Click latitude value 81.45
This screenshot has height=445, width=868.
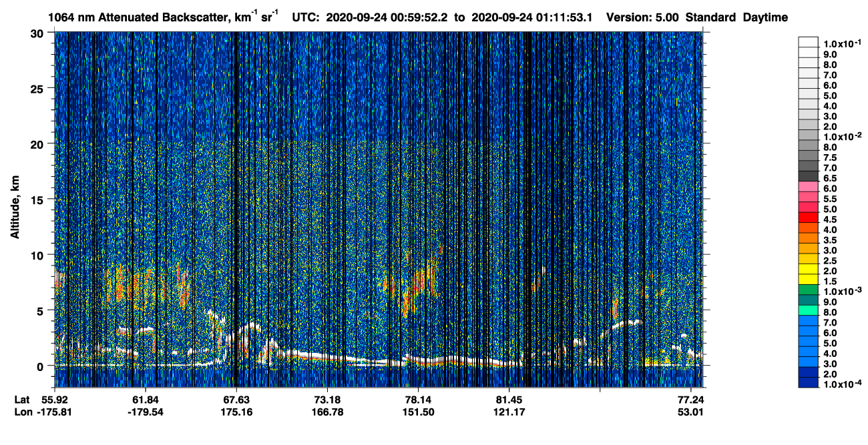[509, 400]
